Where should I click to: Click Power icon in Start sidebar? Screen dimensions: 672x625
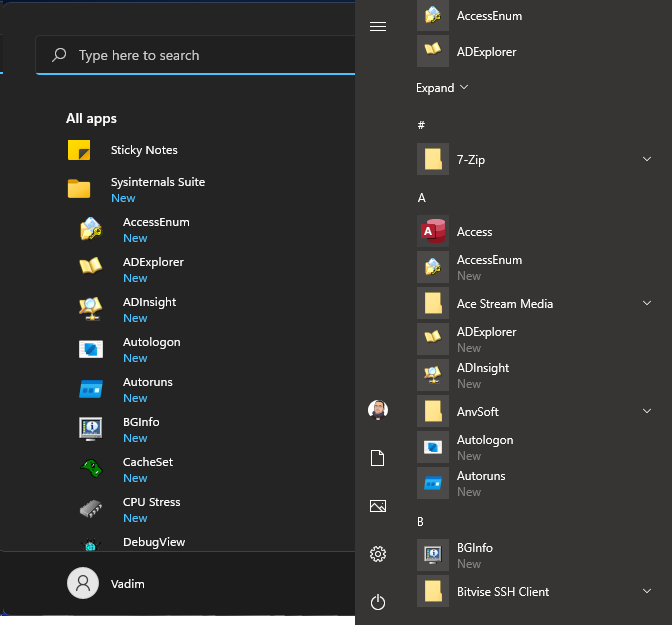tap(378, 602)
